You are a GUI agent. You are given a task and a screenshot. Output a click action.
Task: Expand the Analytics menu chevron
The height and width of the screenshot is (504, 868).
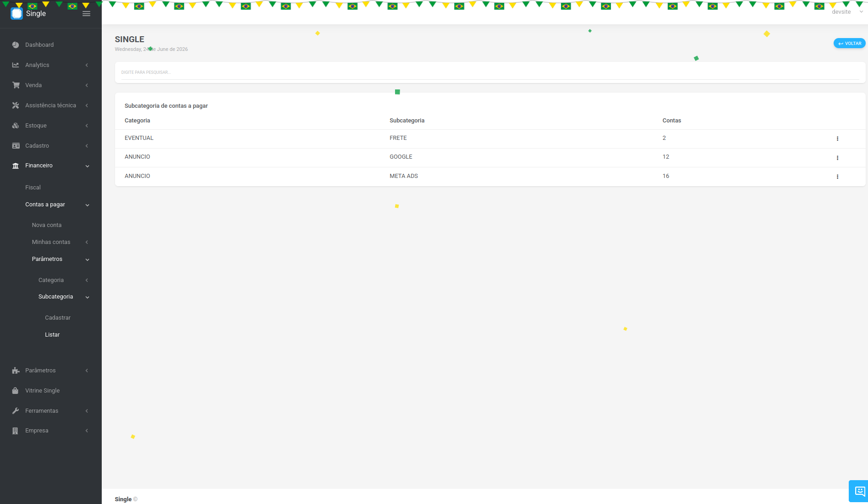[x=87, y=65]
